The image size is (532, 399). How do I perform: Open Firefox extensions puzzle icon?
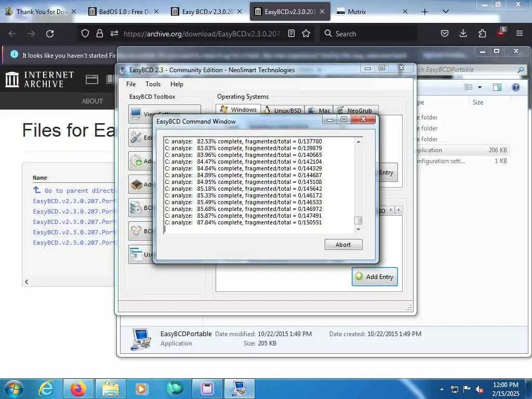482,33
